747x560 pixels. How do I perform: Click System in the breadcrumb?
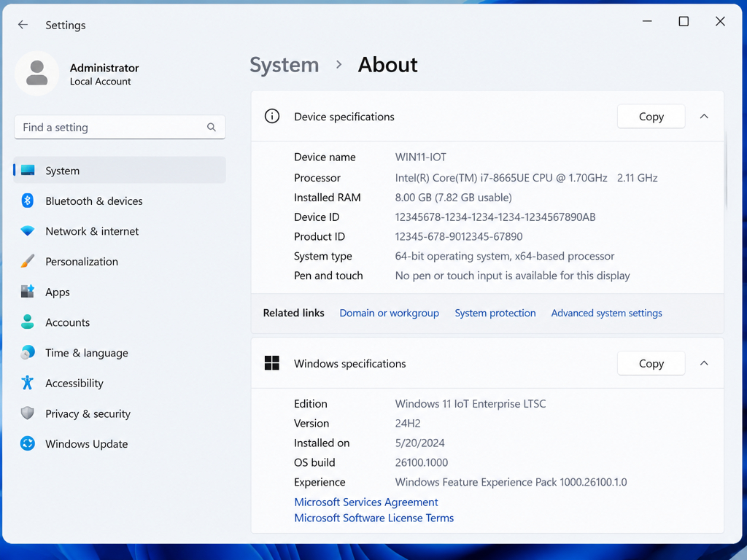coord(285,65)
